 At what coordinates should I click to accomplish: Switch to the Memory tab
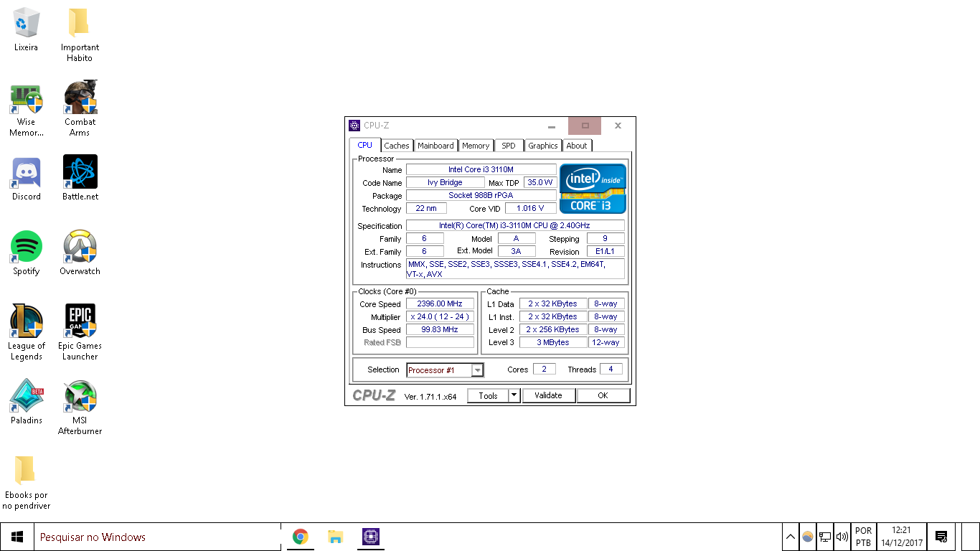(x=476, y=146)
